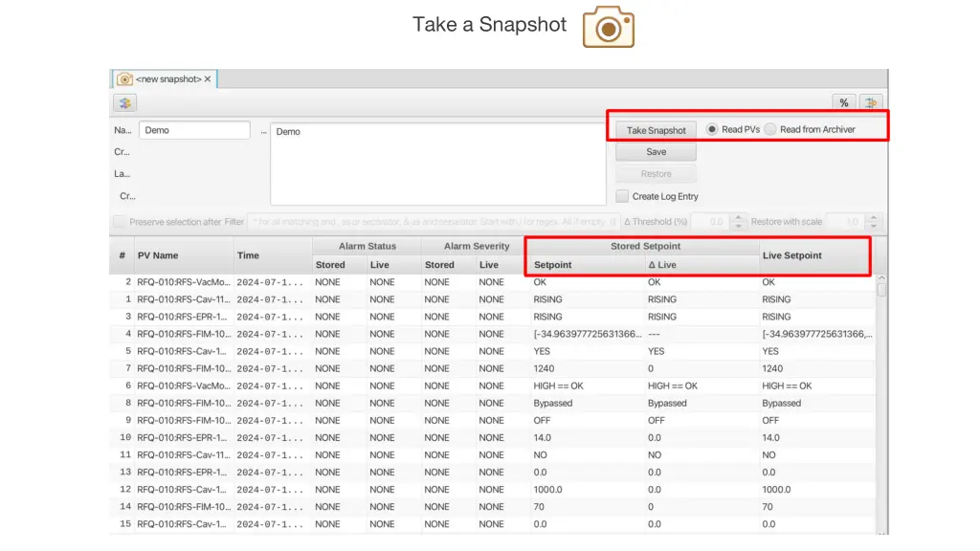Select the PV name in row number 15
Screen dimensions: 980x551
(182, 524)
